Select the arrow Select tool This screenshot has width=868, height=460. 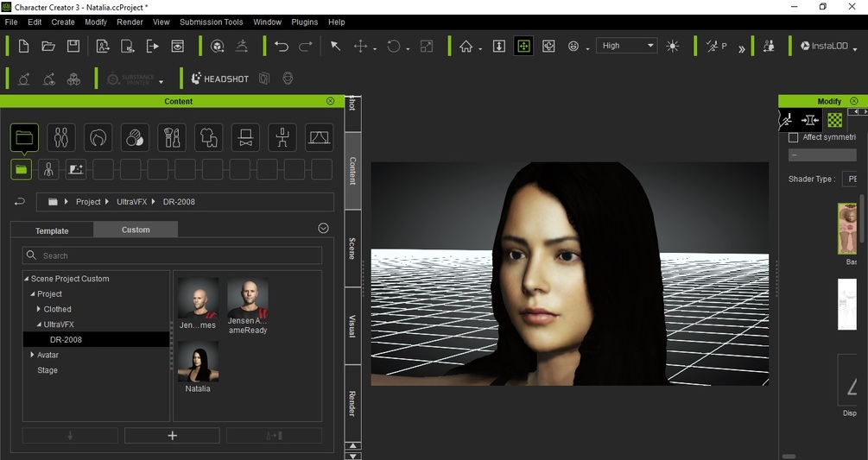(335, 46)
